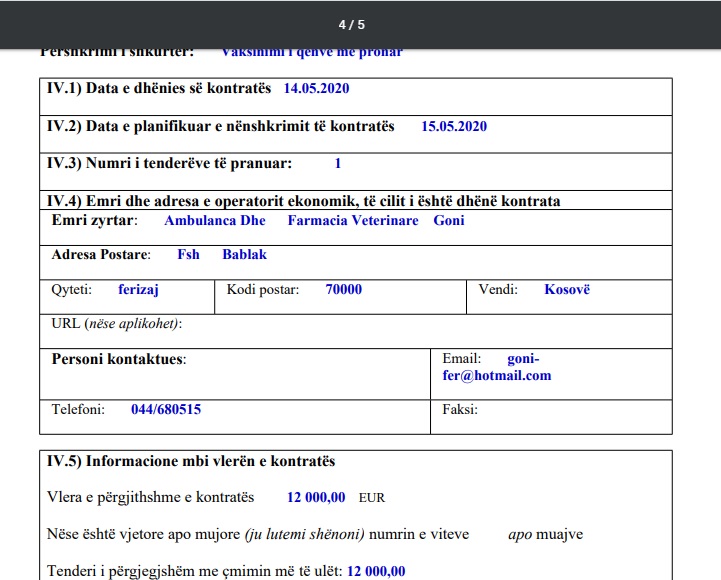Image resolution: width=721 pixels, height=580 pixels.
Task: Click the email "goni-fer@hotmail.com"
Action: tap(497, 367)
